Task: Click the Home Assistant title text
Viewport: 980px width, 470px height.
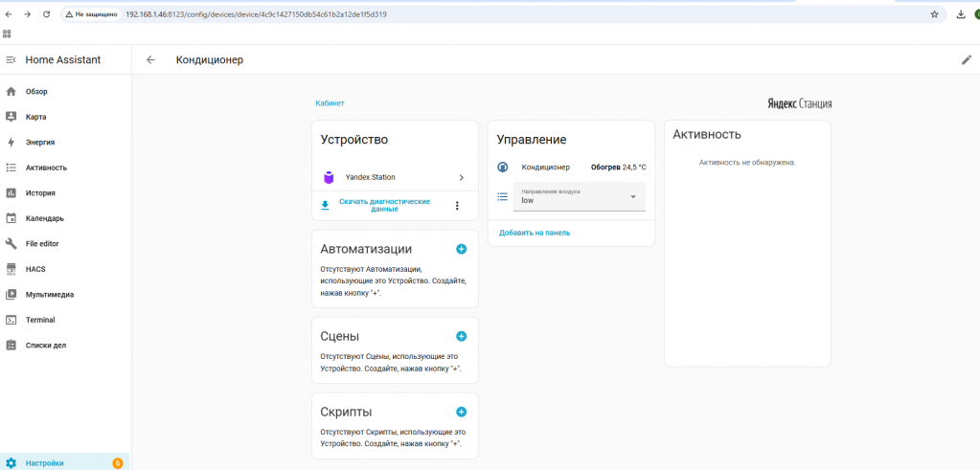Action: [62, 60]
